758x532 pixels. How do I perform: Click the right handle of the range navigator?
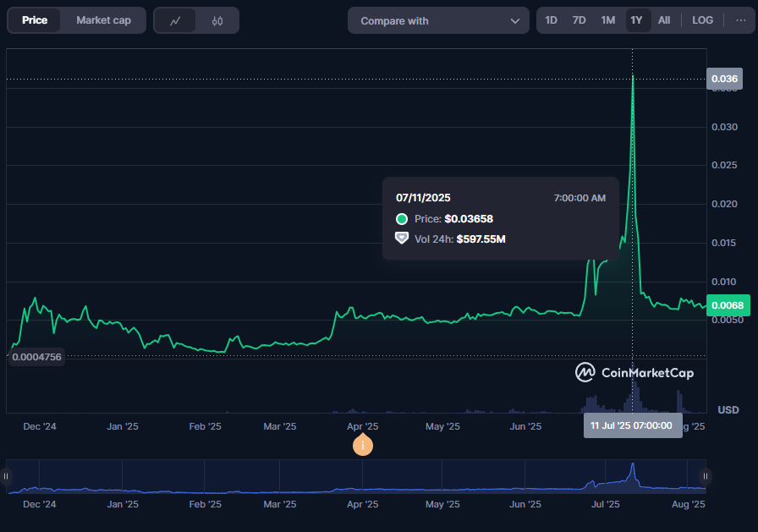[x=705, y=476]
